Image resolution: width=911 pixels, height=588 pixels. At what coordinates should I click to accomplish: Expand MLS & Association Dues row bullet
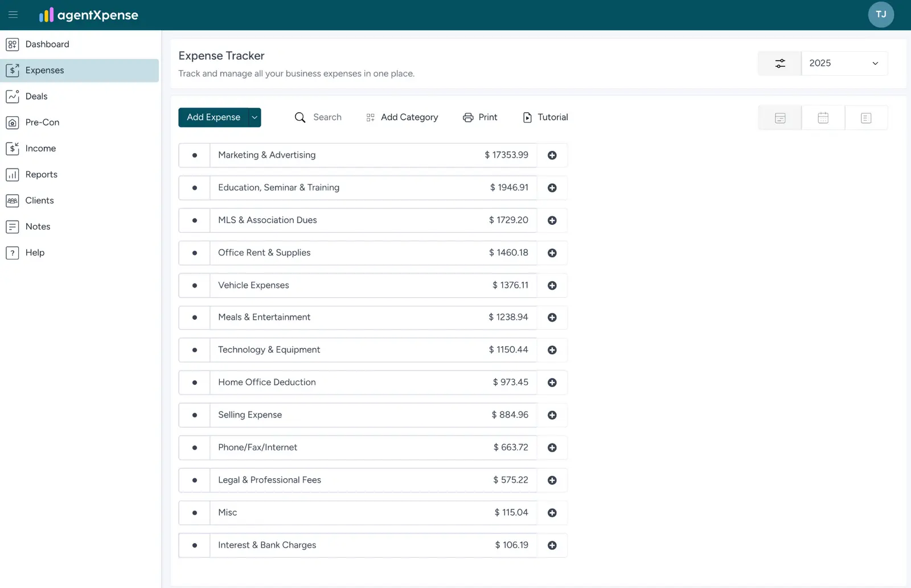click(x=195, y=220)
